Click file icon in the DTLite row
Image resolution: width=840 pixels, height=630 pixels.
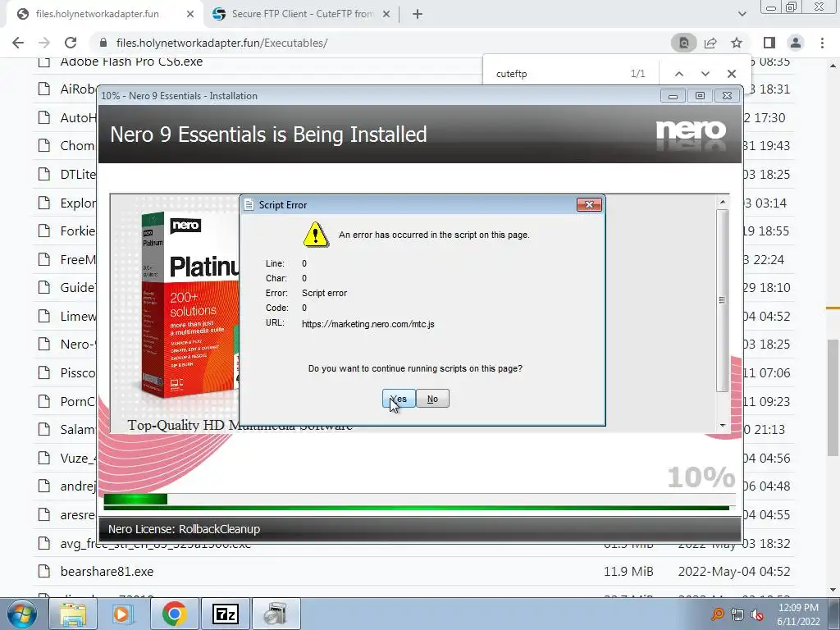(44, 174)
